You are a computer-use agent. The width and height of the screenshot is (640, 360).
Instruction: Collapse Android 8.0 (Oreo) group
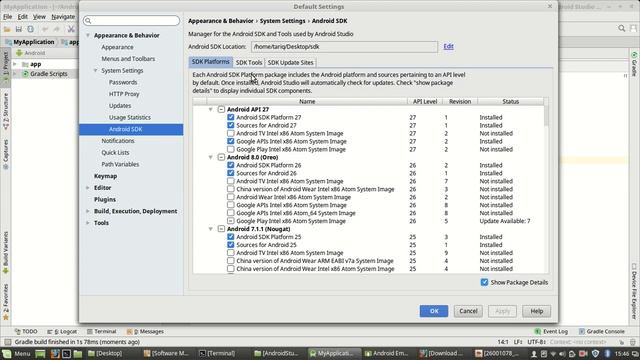pyautogui.click(x=211, y=157)
